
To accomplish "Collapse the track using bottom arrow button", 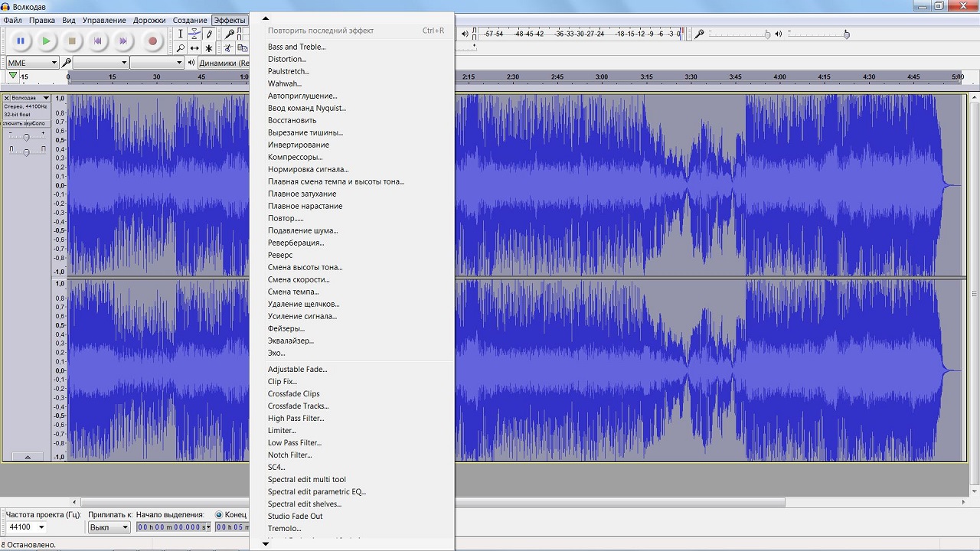I will tap(28, 457).
